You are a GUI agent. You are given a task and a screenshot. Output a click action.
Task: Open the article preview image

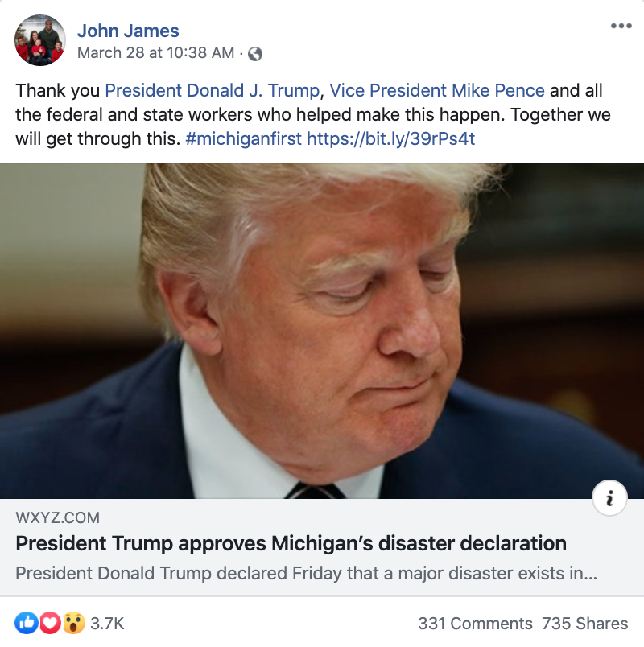pyautogui.click(x=322, y=331)
